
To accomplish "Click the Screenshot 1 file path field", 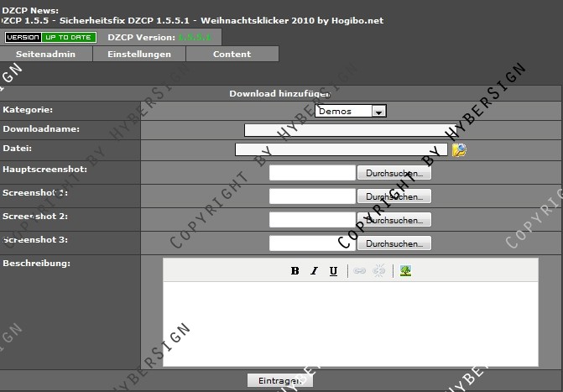I will (x=312, y=196).
